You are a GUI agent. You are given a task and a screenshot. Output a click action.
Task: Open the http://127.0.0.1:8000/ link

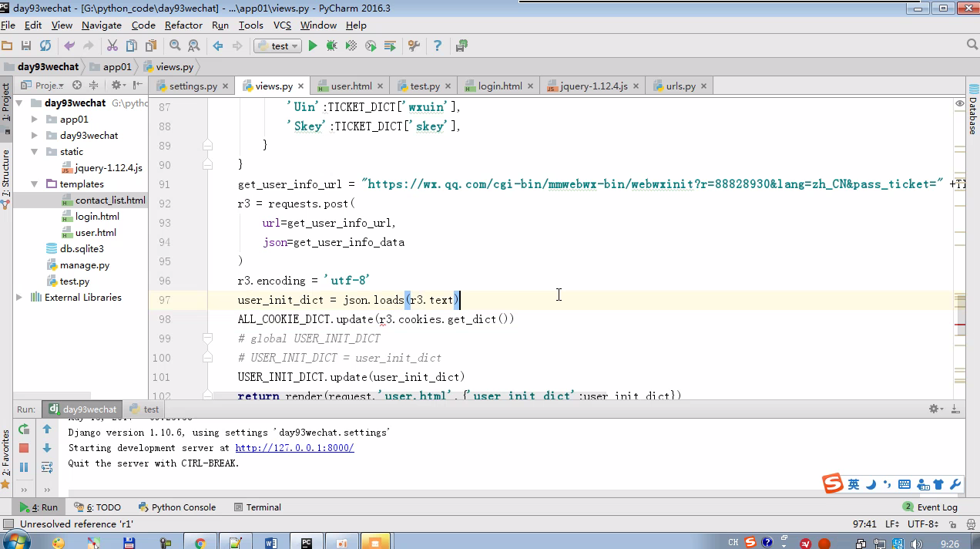point(294,448)
